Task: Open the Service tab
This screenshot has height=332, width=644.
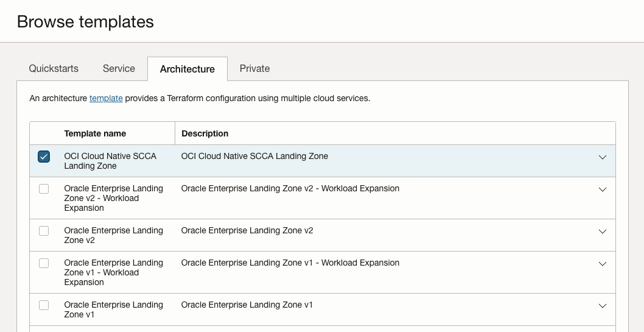Action: click(x=119, y=69)
